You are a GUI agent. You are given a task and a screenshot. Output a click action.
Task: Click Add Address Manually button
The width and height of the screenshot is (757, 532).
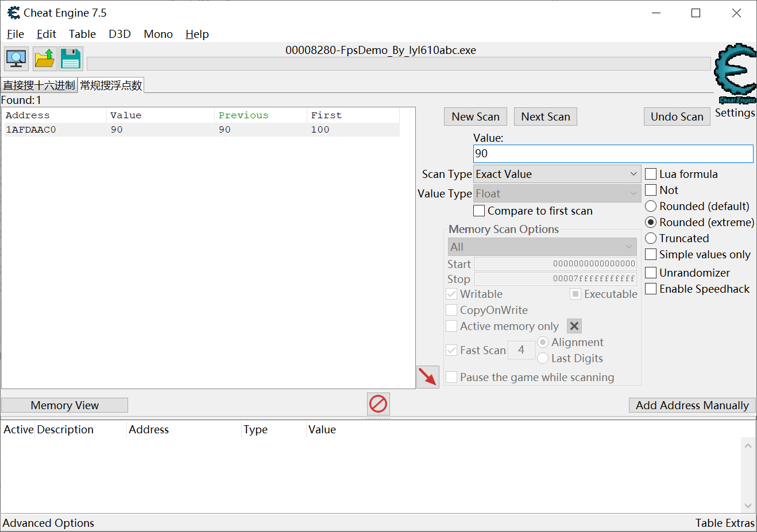point(692,405)
